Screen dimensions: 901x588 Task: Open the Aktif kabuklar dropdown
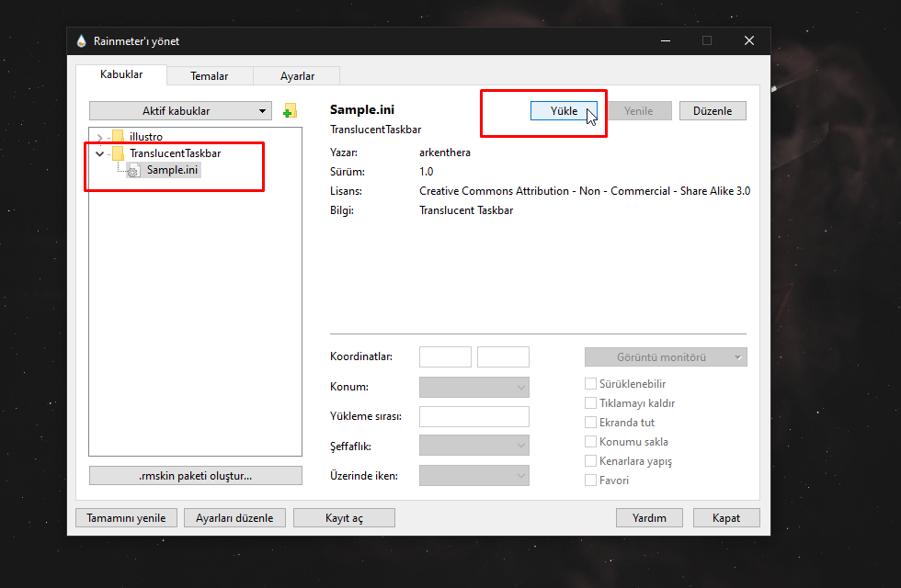180,111
